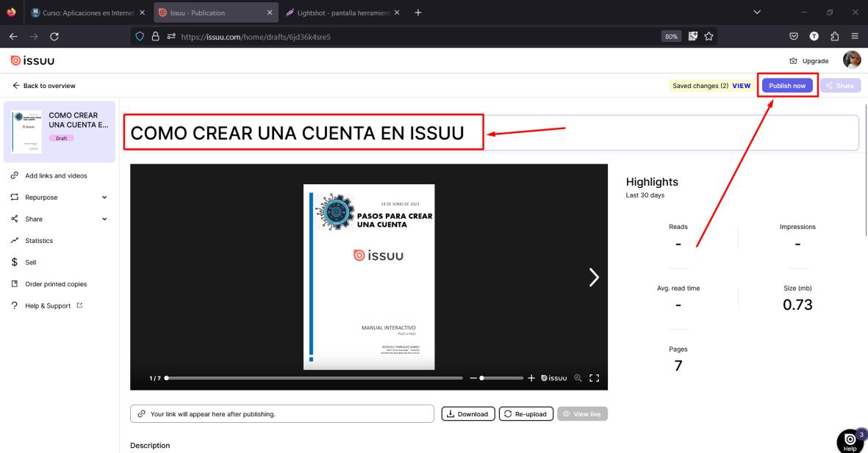The width and height of the screenshot is (868, 453).
Task: Expand the Share sidebar chevron
Action: tap(104, 219)
